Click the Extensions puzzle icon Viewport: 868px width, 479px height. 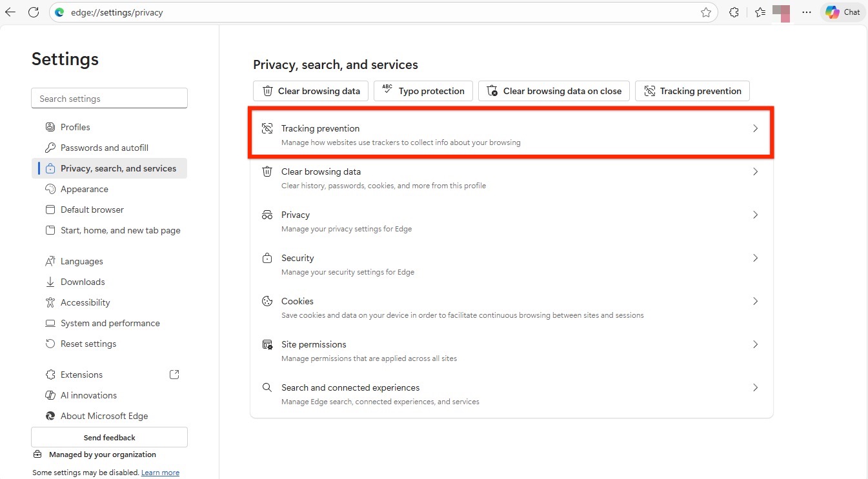point(734,12)
